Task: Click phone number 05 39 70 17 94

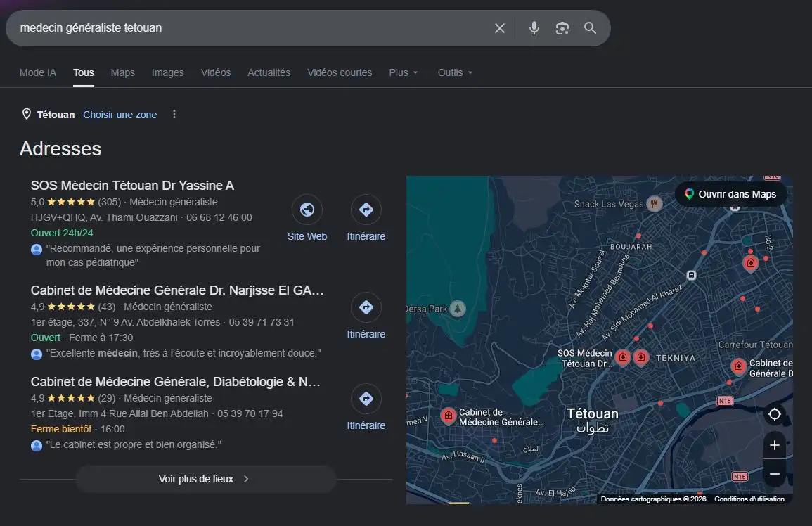Action: click(250, 413)
